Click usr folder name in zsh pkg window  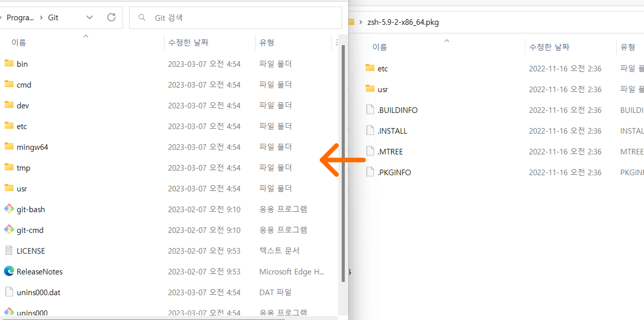(383, 89)
